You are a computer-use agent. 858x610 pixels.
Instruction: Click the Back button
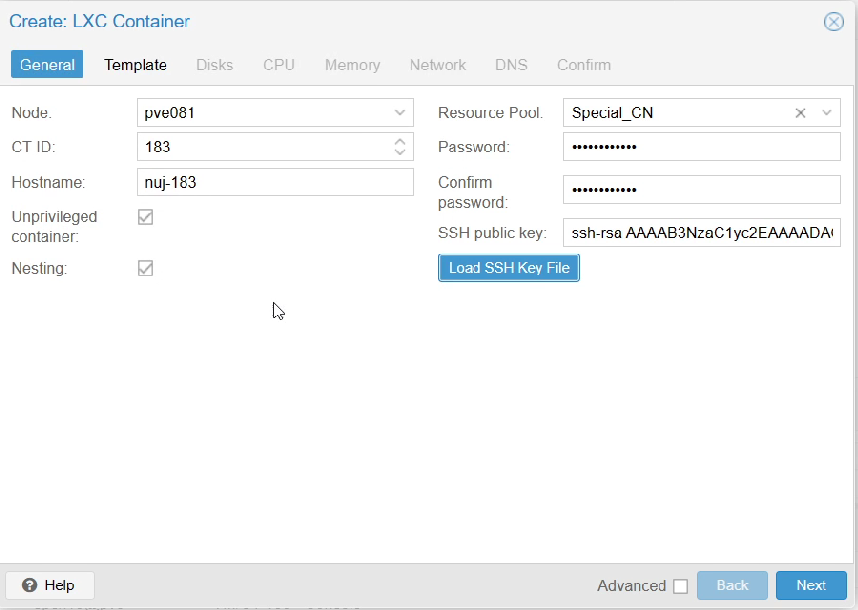point(732,585)
